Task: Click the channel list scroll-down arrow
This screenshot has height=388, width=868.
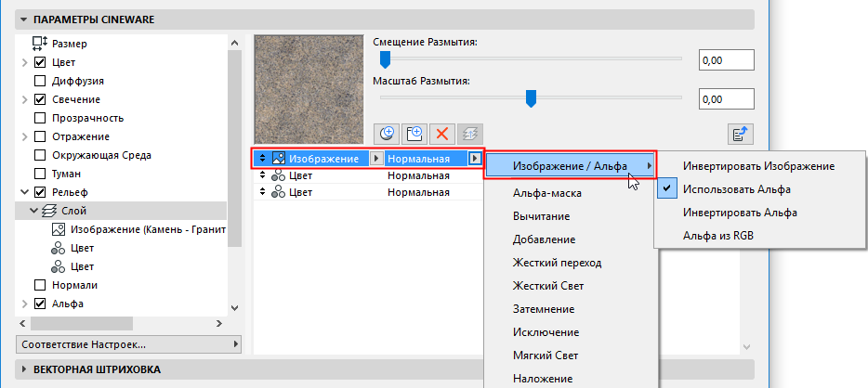Action: (x=235, y=307)
